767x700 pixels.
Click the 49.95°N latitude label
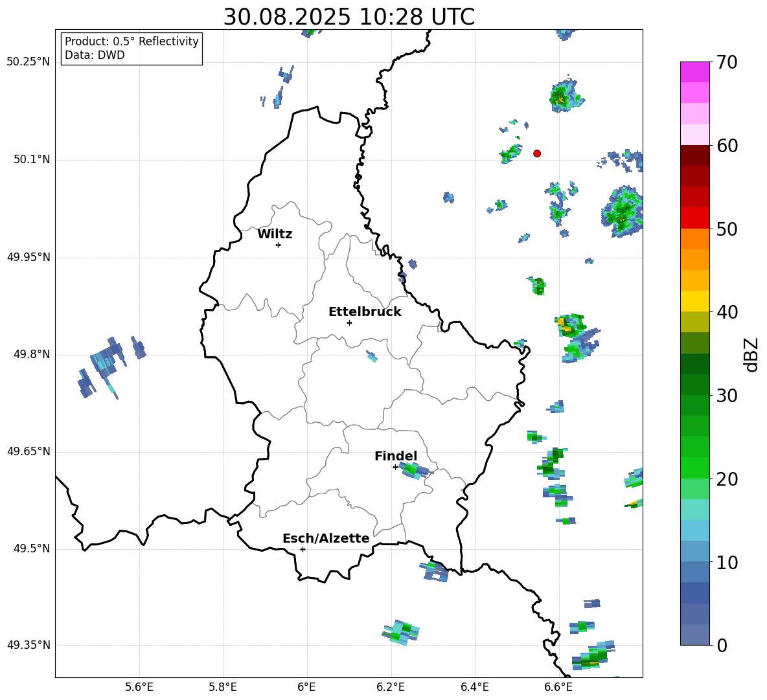pyautogui.click(x=29, y=256)
